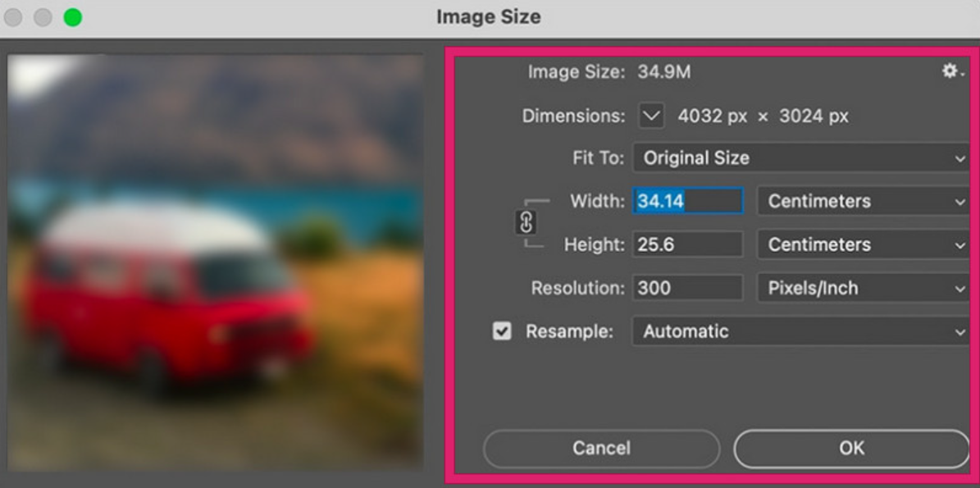Change Width units from Centimeters
980x488 pixels.
coord(863,201)
